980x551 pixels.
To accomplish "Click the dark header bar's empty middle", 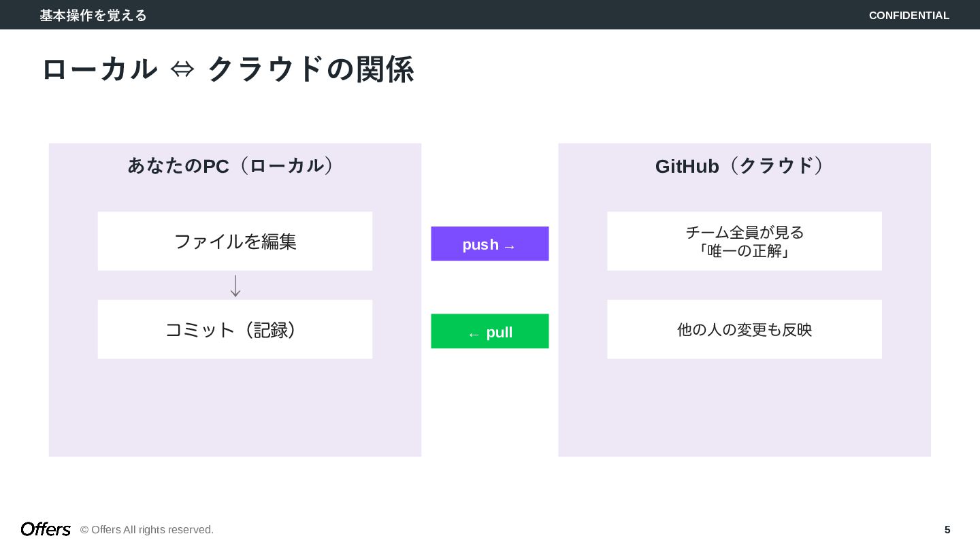I will point(490,15).
